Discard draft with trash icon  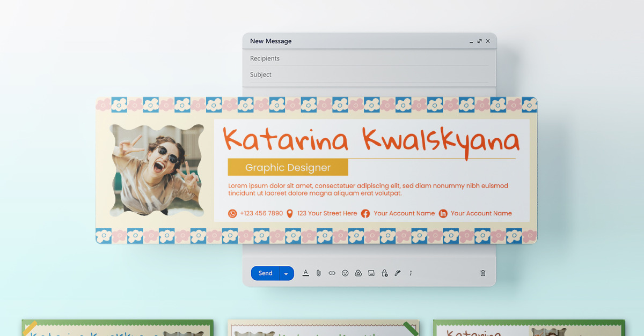pyautogui.click(x=482, y=273)
